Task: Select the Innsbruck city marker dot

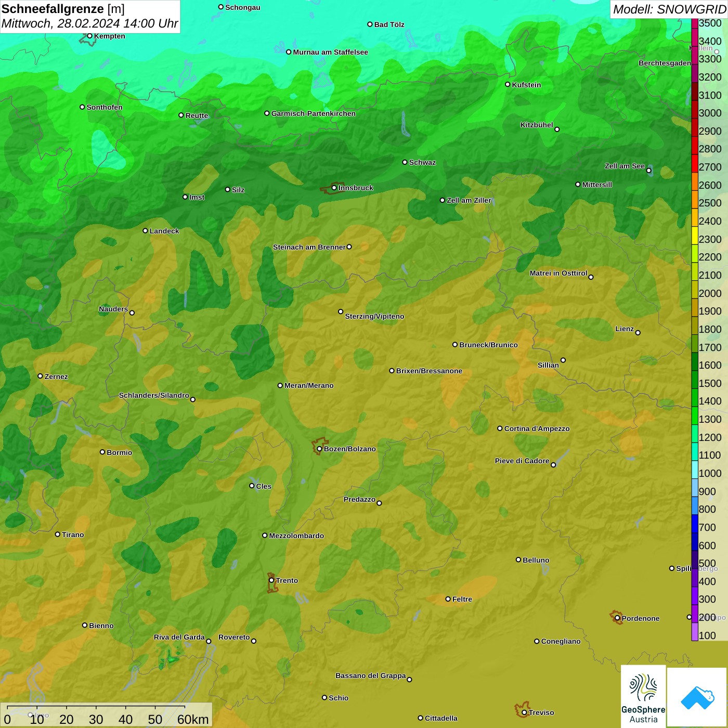Action: [x=334, y=188]
